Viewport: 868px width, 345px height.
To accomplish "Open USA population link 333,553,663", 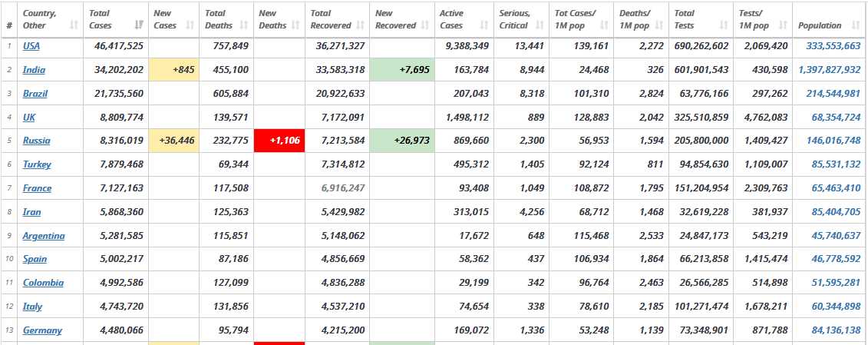I will click(x=833, y=46).
